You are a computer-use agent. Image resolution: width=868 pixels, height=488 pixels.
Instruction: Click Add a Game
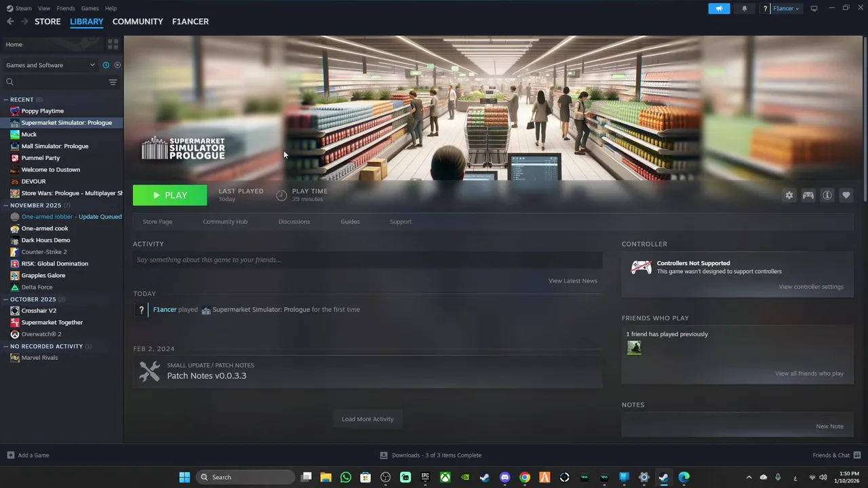pyautogui.click(x=28, y=455)
